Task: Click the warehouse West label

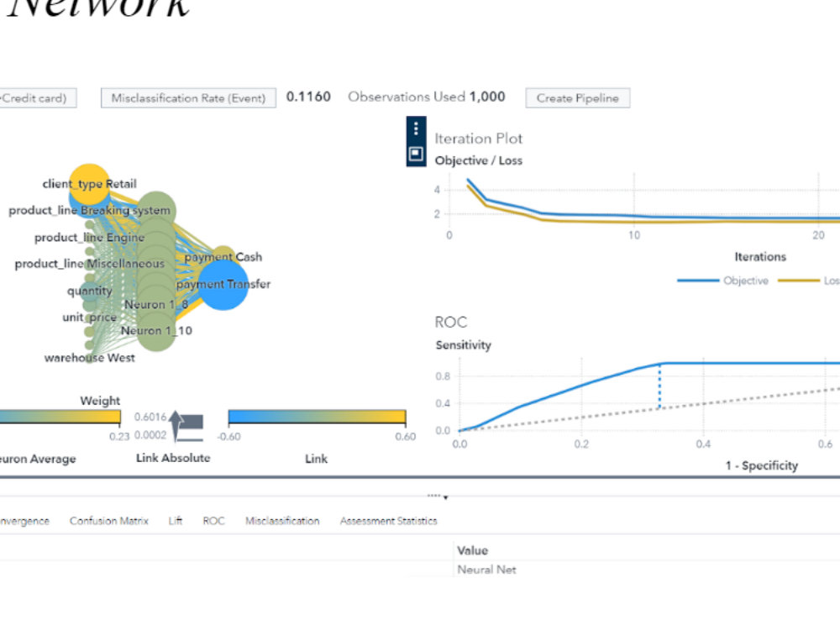Action: tap(90, 358)
